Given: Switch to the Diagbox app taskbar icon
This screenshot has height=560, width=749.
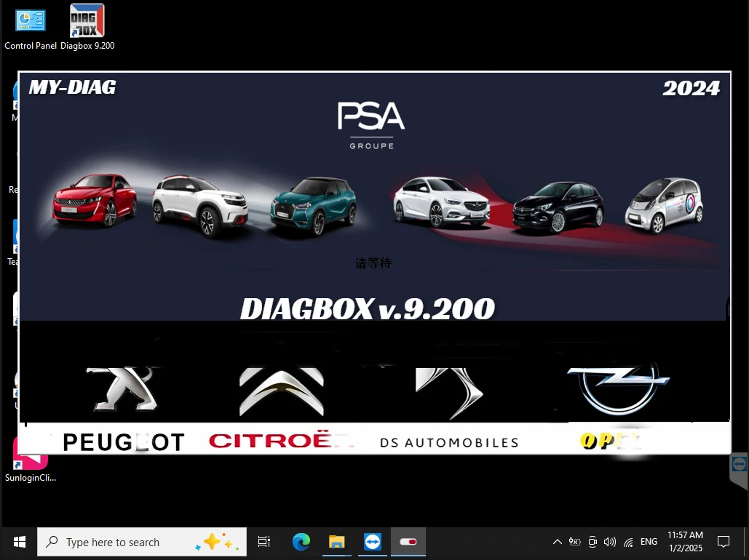Looking at the screenshot, I should point(408,542).
